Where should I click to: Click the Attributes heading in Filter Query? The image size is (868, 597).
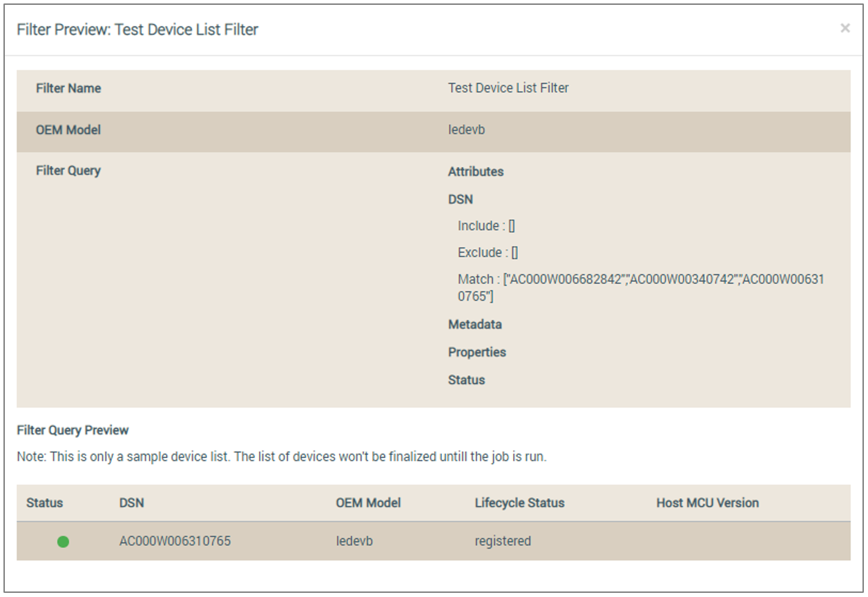point(476,171)
